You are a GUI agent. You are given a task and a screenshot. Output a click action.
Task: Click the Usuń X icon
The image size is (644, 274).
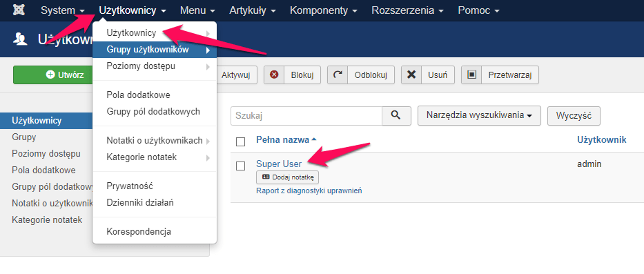(x=411, y=75)
